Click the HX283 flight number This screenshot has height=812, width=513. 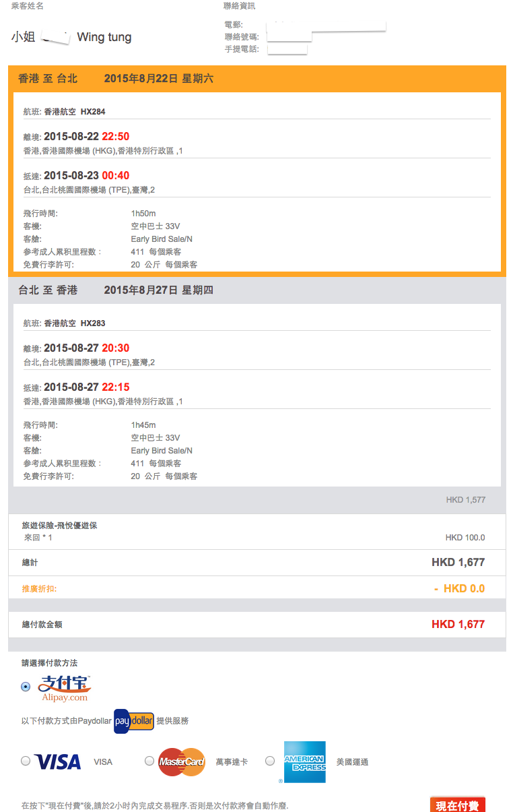coord(93,323)
